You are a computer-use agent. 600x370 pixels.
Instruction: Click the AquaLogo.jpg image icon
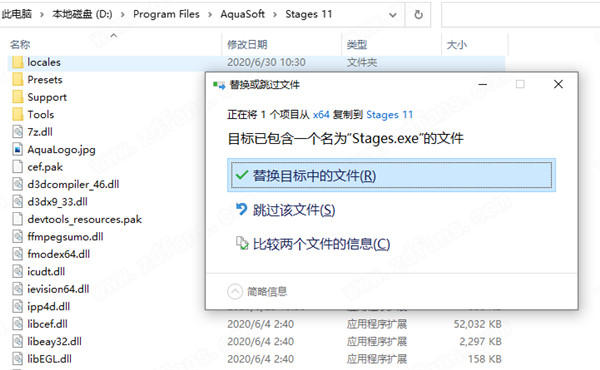tap(17, 149)
